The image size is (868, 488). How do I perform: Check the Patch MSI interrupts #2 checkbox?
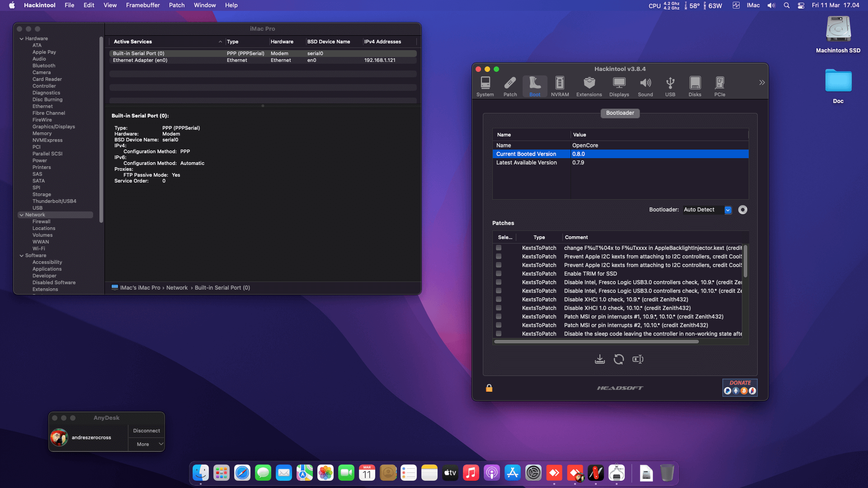(x=499, y=325)
